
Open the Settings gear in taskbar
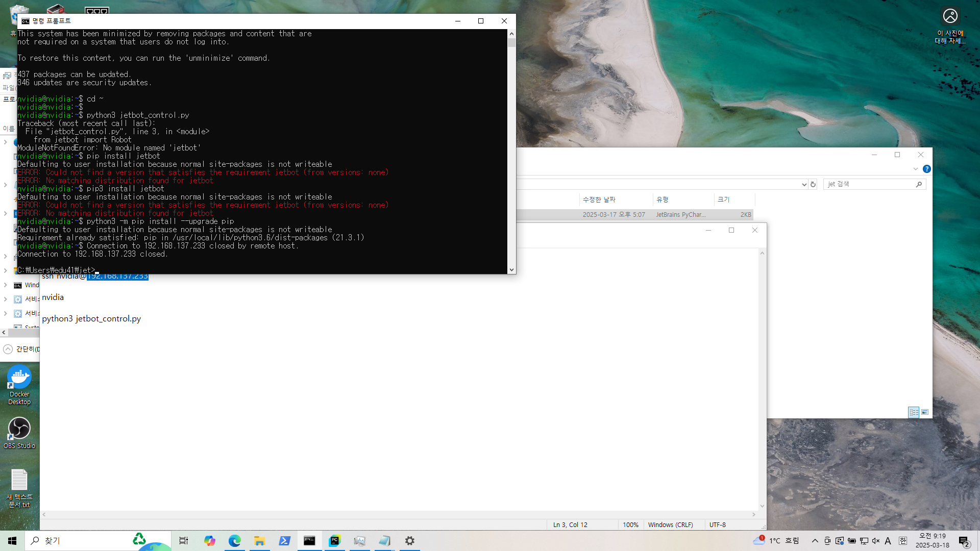[409, 541]
